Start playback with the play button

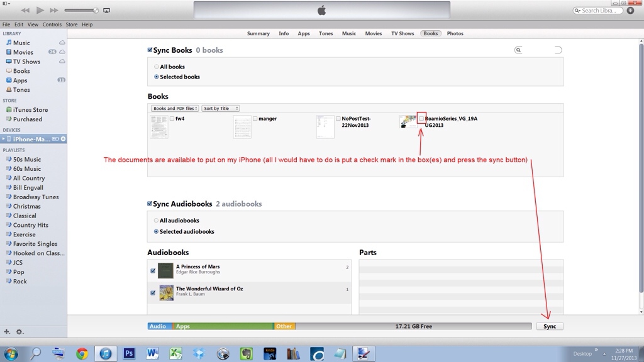click(x=40, y=10)
